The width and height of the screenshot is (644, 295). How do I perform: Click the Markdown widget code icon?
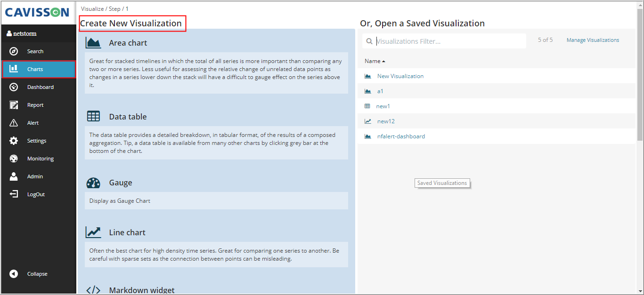coord(93,290)
